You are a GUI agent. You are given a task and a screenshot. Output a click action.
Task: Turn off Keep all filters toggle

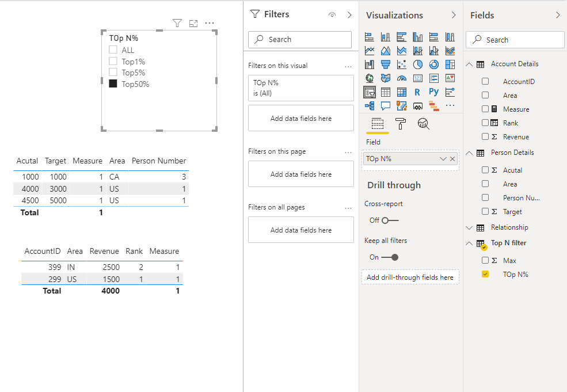(390, 257)
